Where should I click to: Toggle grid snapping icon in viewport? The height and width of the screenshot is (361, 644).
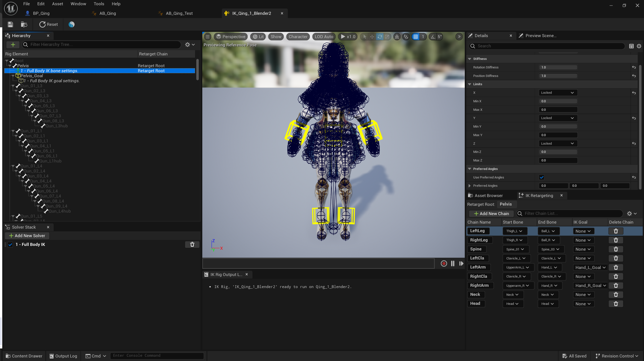(x=416, y=37)
